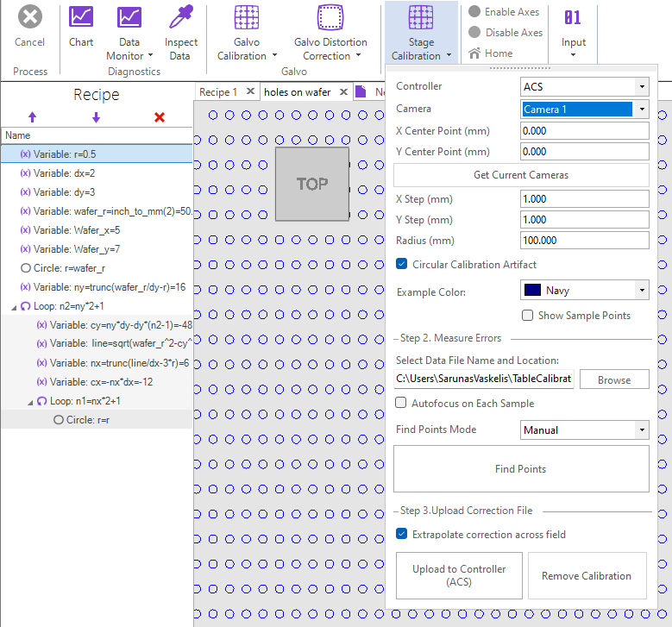Toggle Circular Calibration Artifact checkbox
The width and height of the screenshot is (672, 627).
point(402,264)
